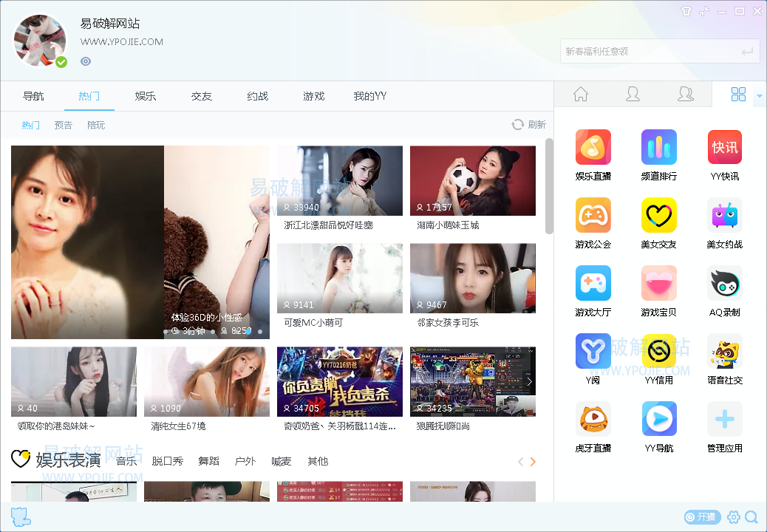Open the YY快讯 app icon

[x=724, y=147]
